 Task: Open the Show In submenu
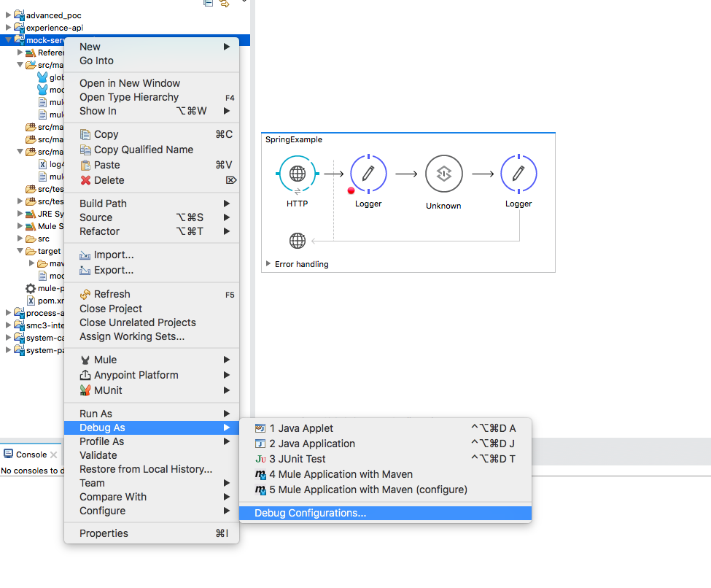tap(152, 111)
